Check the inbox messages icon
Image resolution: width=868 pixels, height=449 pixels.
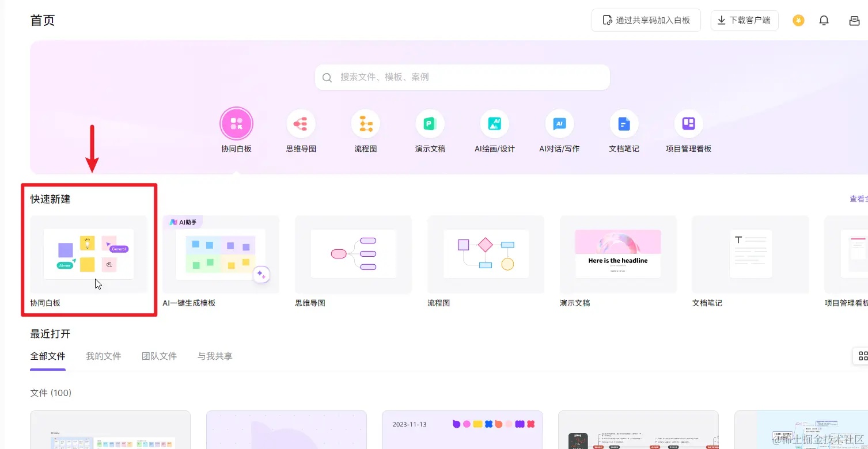click(854, 20)
